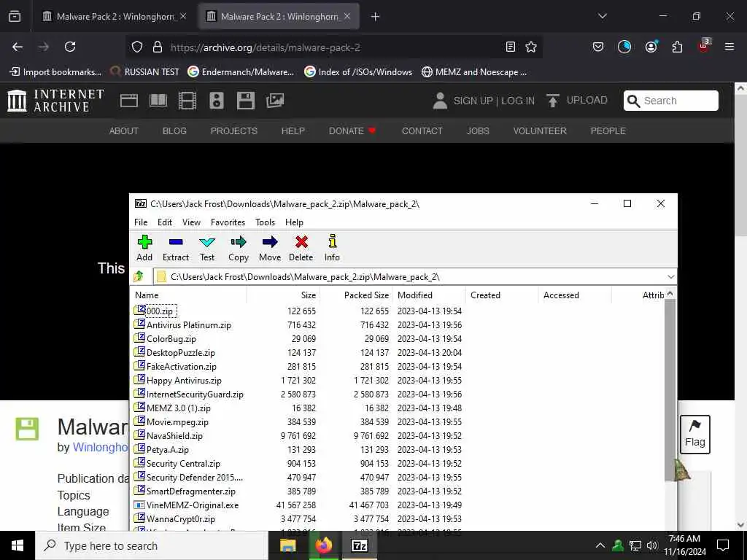Open the Firefox extensions puzzle icon
The height and width of the screenshot is (560, 747).
[x=677, y=47]
